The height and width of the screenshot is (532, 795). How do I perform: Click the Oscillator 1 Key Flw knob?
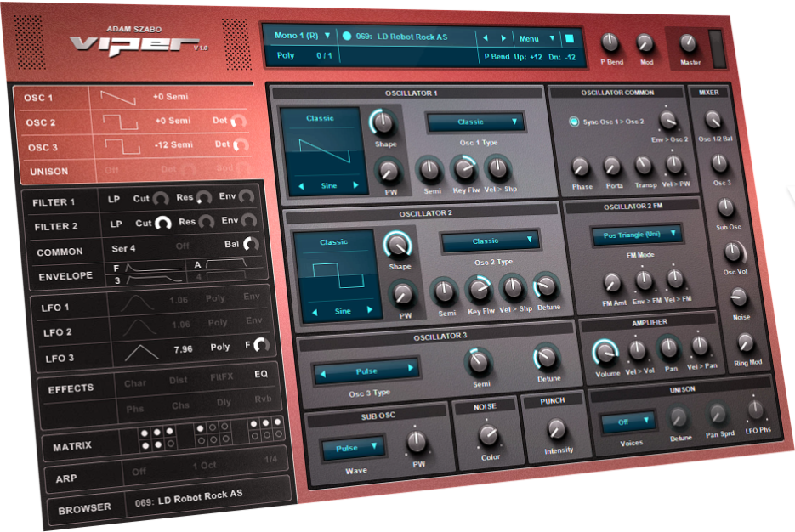pos(464,169)
